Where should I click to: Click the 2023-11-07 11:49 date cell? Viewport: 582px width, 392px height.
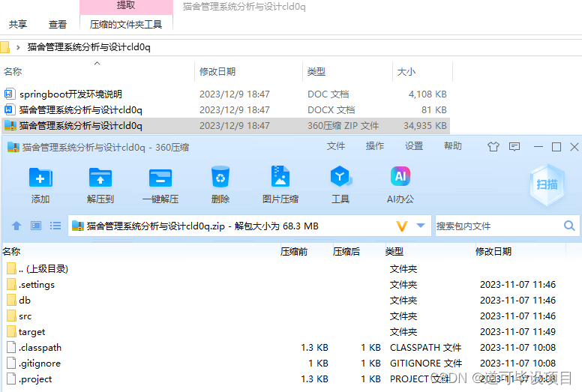[517, 332]
